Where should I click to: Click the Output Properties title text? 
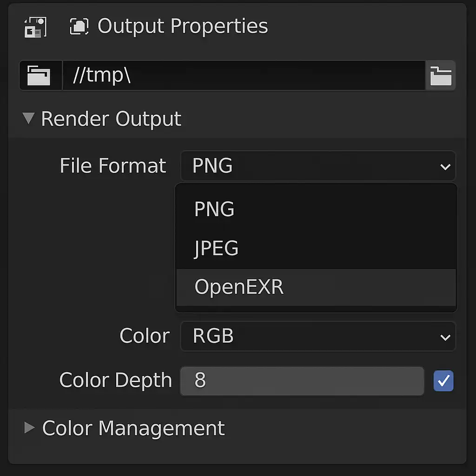[183, 26]
